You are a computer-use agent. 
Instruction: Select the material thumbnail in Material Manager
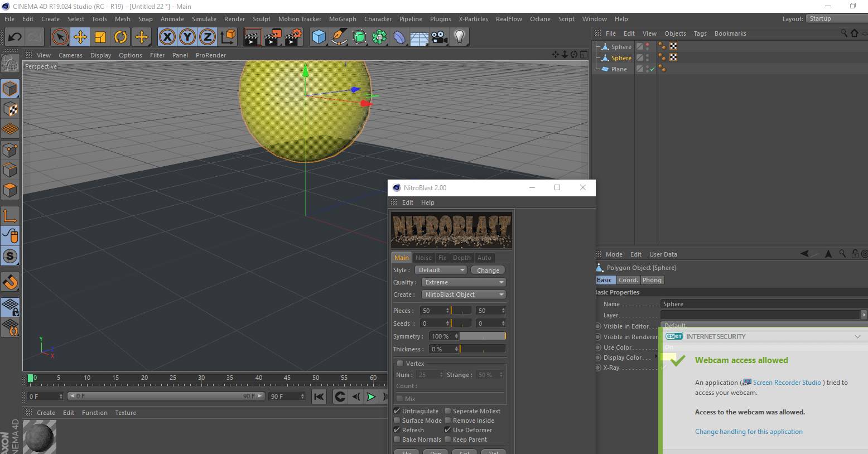[40, 436]
